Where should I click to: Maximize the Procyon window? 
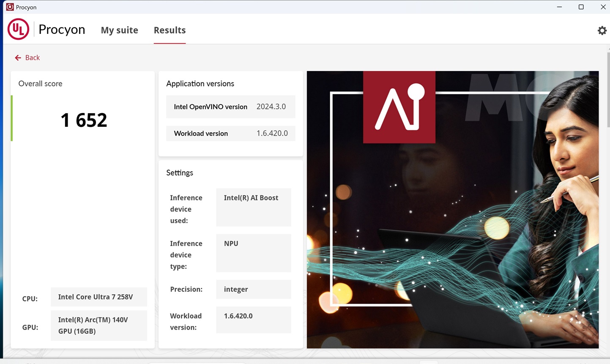pyautogui.click(x=581, y=7)
